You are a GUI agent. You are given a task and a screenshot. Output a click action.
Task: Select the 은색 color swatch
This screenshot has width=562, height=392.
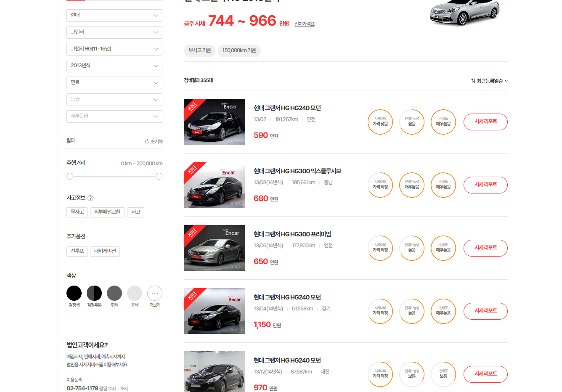point(135,293)
